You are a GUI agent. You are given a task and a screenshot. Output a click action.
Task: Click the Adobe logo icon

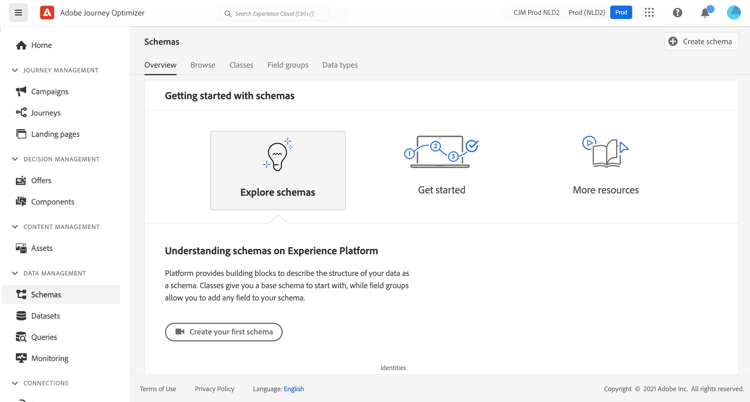47,13
